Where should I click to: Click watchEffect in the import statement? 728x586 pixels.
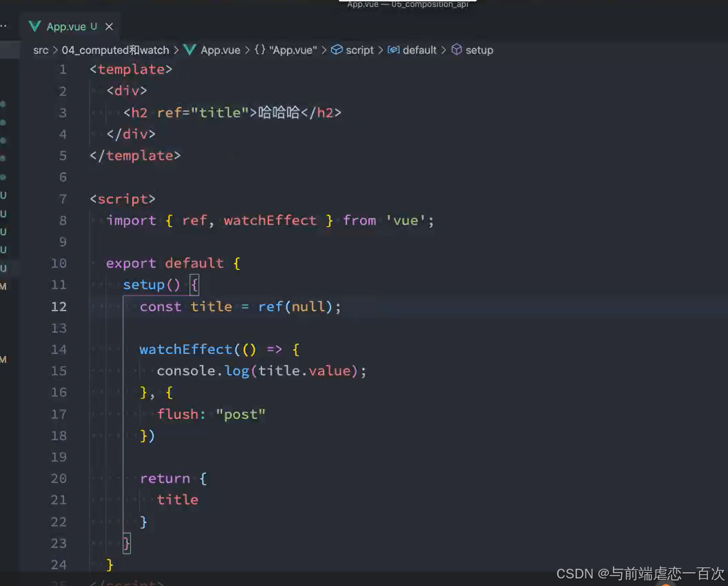point(270,220)
